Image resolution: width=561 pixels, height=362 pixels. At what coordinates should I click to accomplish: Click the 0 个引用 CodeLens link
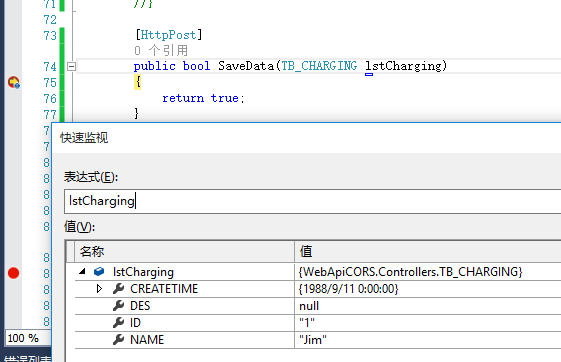point(161,50)
